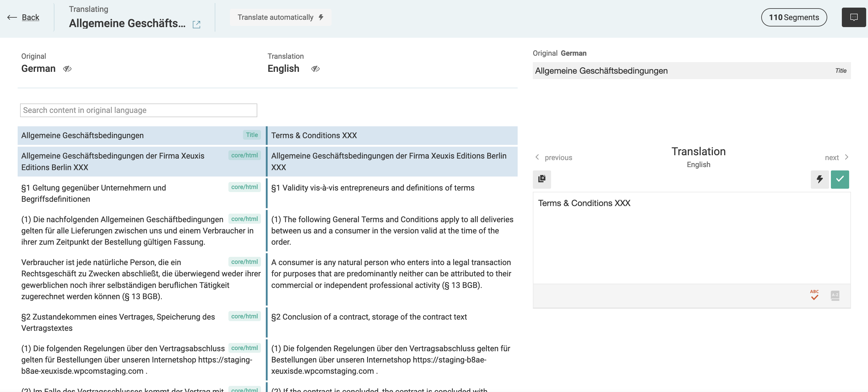Select translation '(1) The following General Terms'
868x392 pixels.
pos(393,231)
